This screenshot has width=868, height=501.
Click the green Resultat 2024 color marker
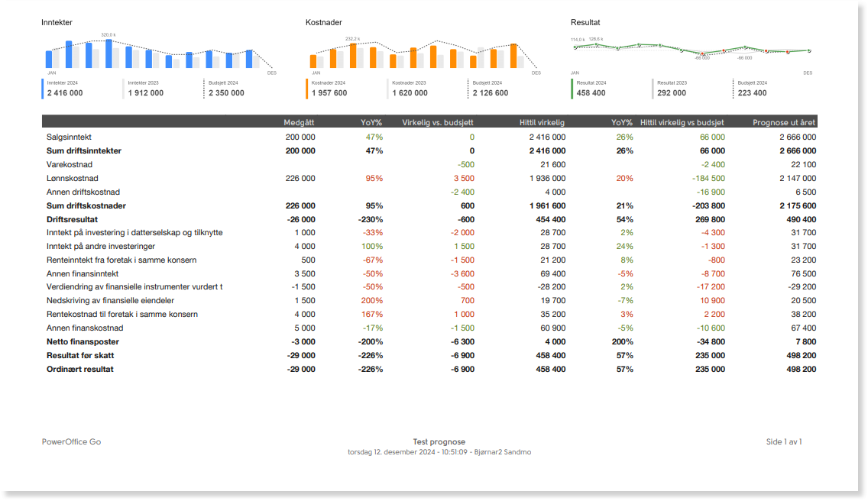572,89
